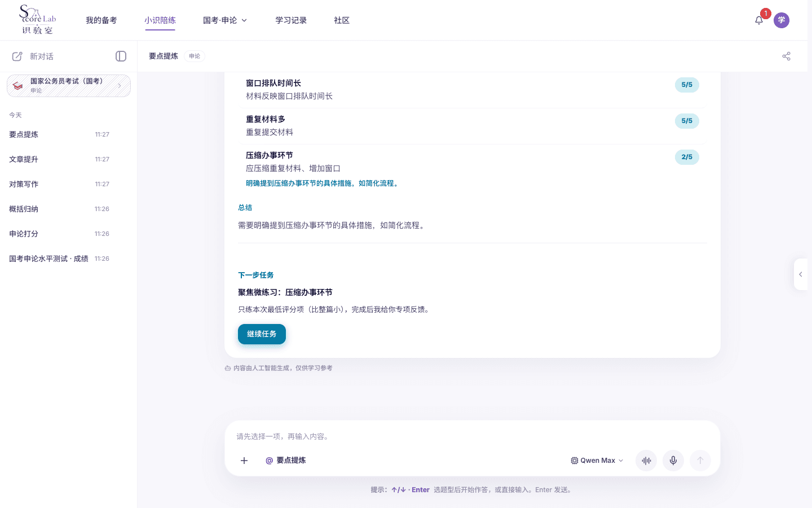Click the share icon in header
Viewport: 812px width, 508px height.
point(786,56)
